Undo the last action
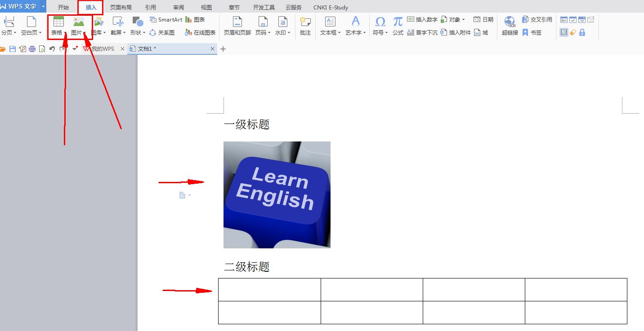The width and height of the screenshot is (644, 331). coord(52,49)
